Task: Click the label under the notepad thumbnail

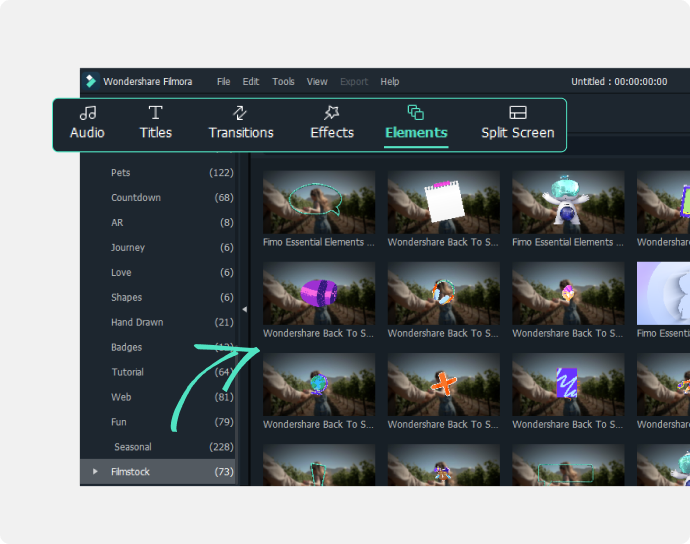Action: (x=443, y=242)
